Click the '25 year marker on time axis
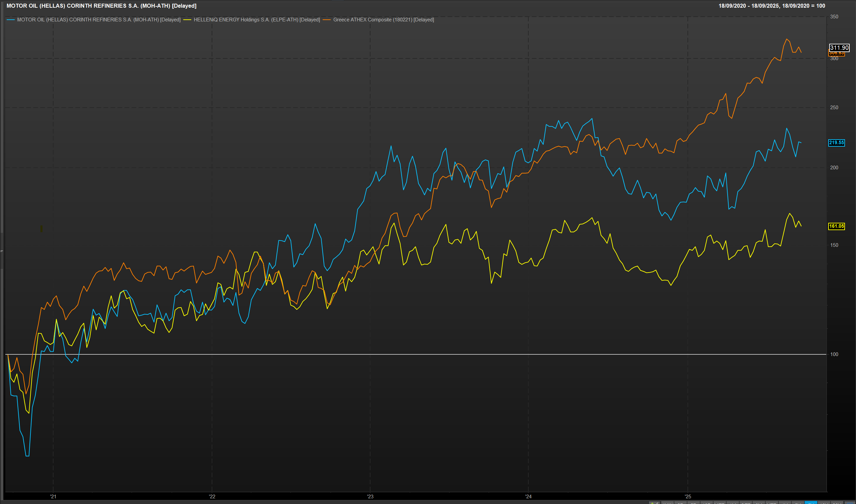 [x=687, y=497]
